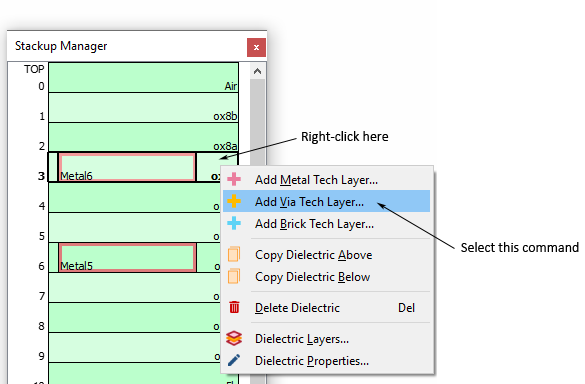Click the Copy Dielectric Above icon
585x384 pixels.
pos(234,254)
